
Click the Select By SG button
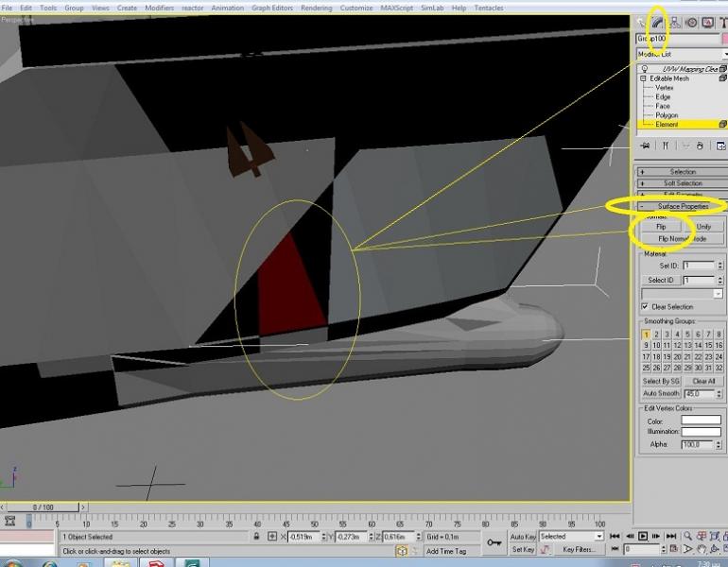(x=661, y=381)
